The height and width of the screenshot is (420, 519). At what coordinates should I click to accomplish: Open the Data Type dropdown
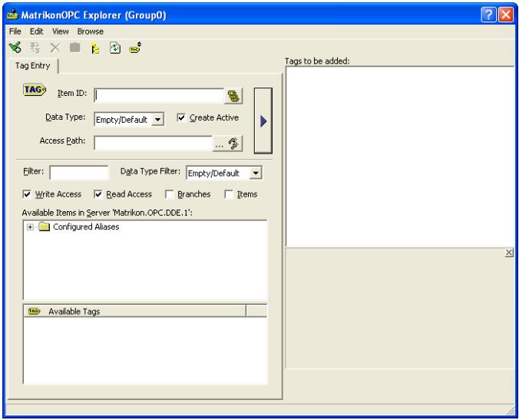point(158,120)
